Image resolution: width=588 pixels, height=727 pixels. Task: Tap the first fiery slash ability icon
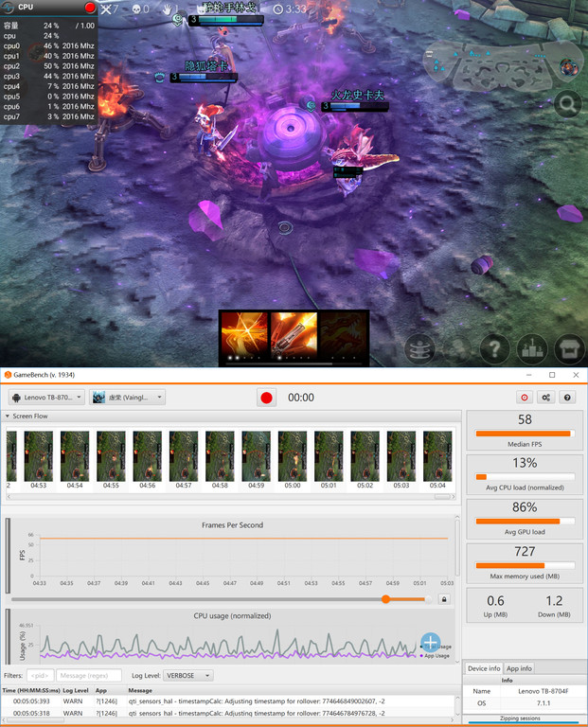coord(244,336)
